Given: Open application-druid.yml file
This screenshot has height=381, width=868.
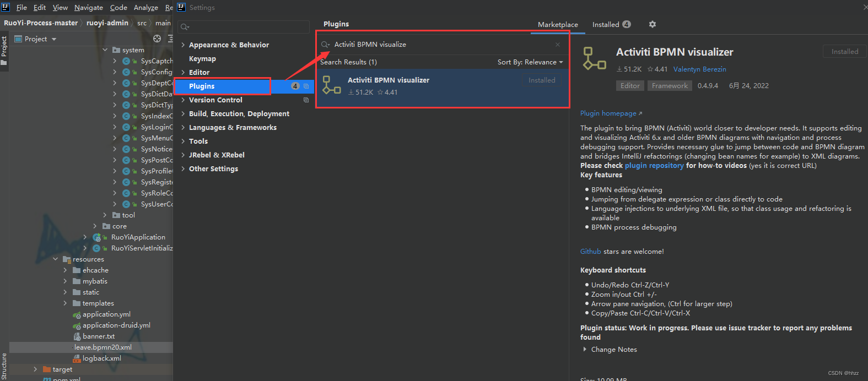Looking at the screenshot, I should coord(116,325).
